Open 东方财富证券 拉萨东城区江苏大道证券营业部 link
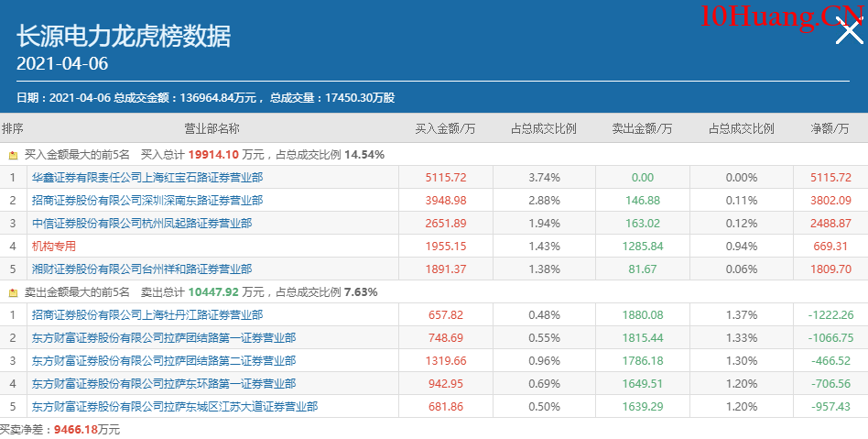868x439 pixels. pos(175,407)
